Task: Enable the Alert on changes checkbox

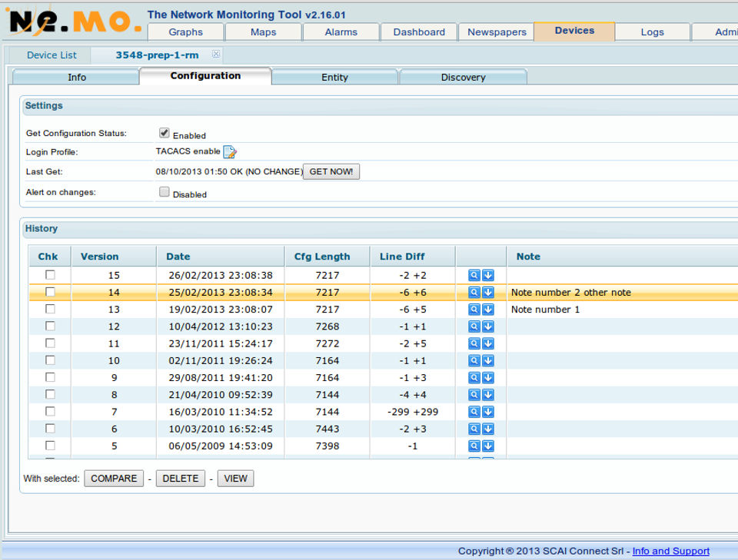Action: pos(164,192)
